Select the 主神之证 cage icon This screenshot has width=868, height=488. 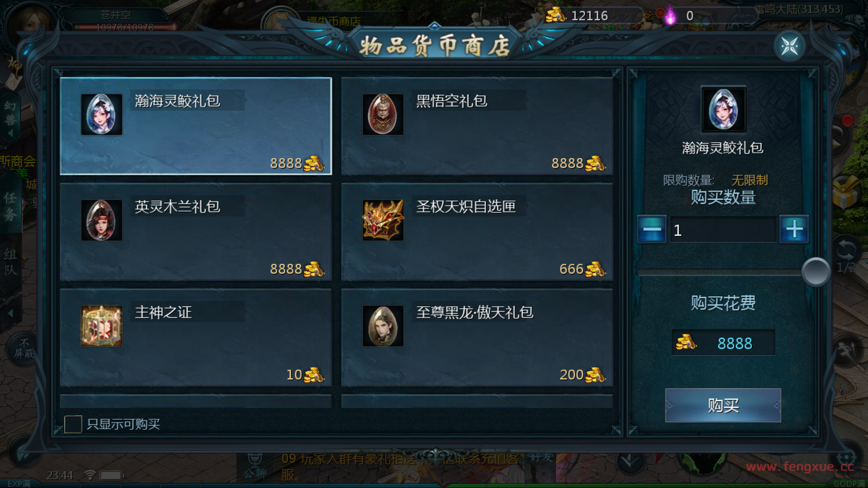(102, 326)
